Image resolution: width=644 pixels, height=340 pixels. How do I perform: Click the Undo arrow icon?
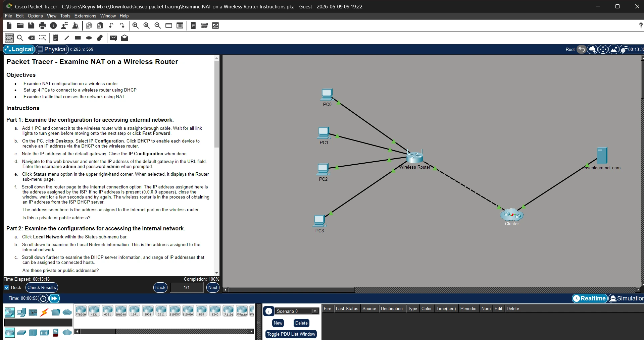click(111, 25)
